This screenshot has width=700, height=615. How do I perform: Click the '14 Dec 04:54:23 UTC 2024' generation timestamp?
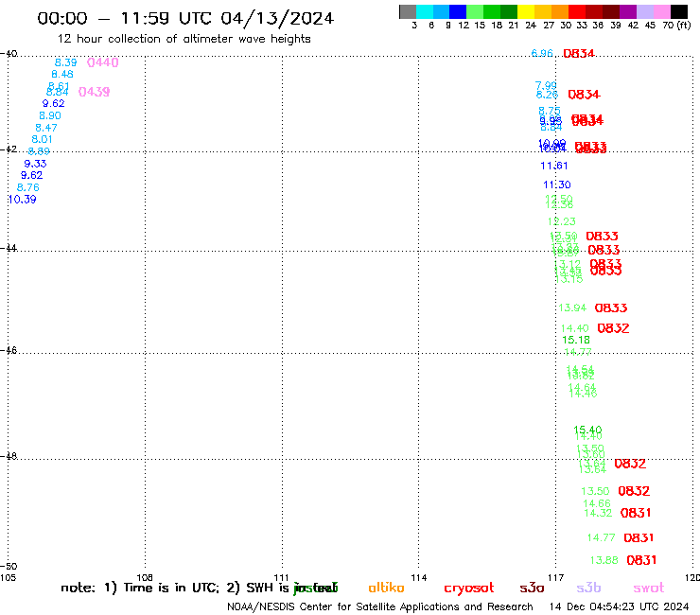click(x=620, y=607)
